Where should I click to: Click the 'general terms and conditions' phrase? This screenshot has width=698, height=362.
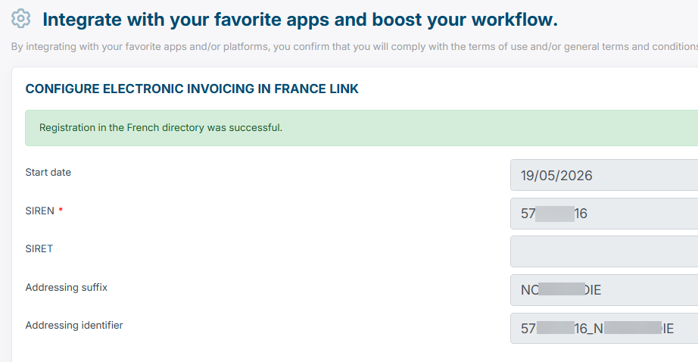631,46
